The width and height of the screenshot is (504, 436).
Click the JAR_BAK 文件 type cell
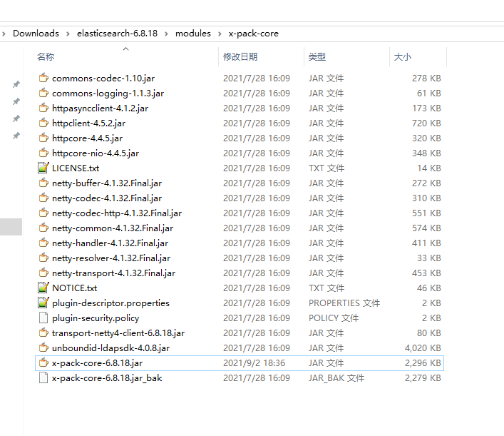pos(336,377)
